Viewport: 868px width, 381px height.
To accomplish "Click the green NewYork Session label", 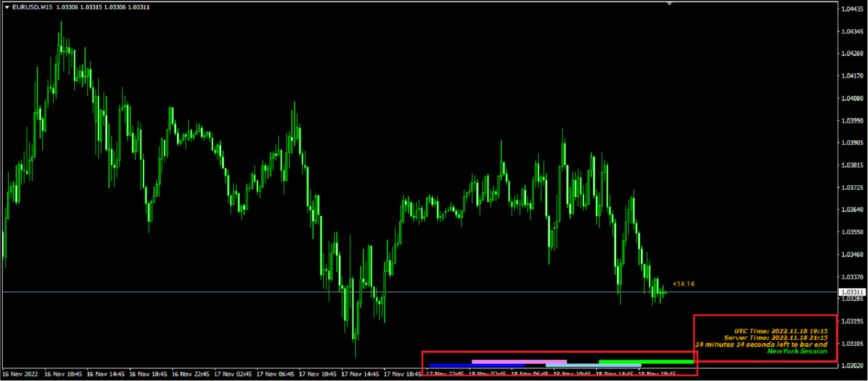I will click(x=797, y=351).
